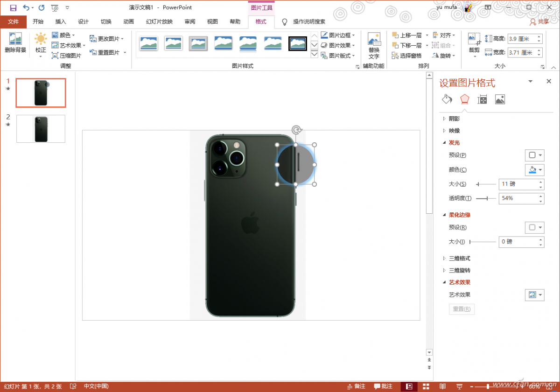Click 批注 comments in status bar
Screen dimensions: 560x392
(383, 386)
